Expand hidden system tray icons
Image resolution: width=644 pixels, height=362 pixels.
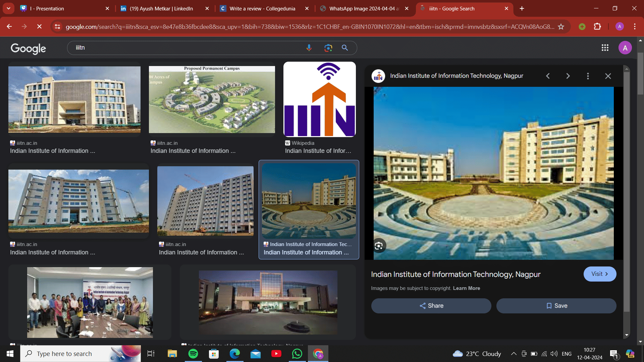[513, 354]
